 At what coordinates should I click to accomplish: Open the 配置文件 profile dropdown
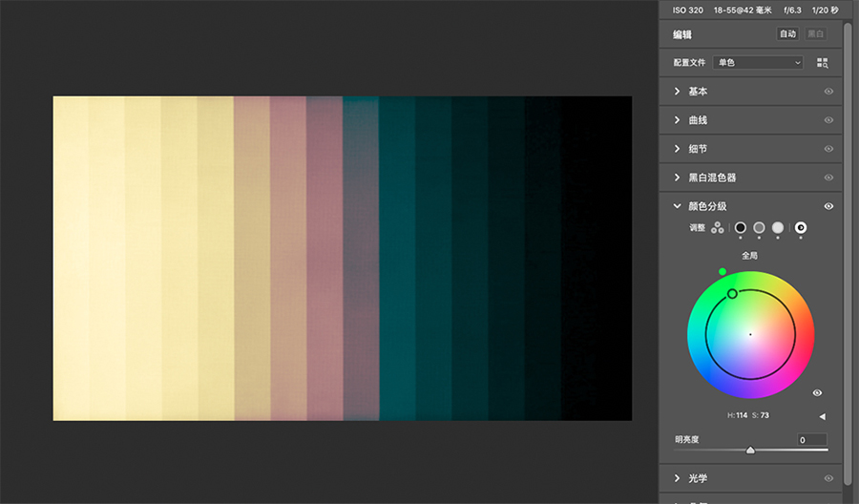click(758, 63)
